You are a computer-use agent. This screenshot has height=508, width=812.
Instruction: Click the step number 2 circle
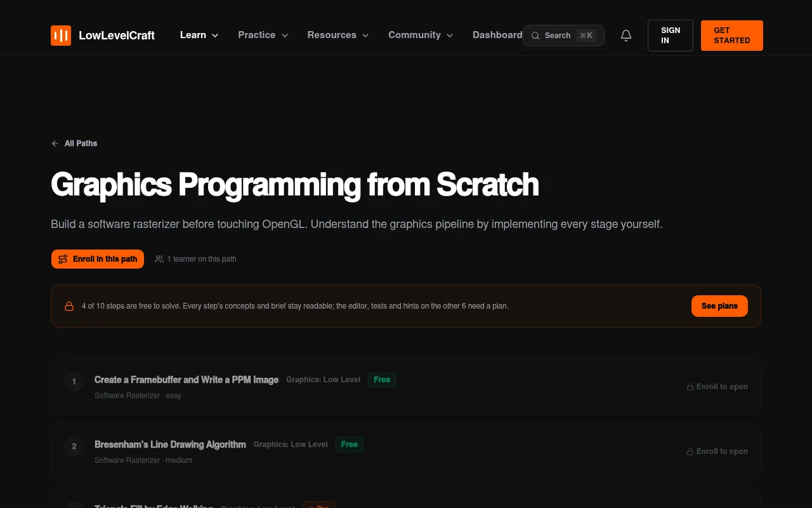(74, 446)
